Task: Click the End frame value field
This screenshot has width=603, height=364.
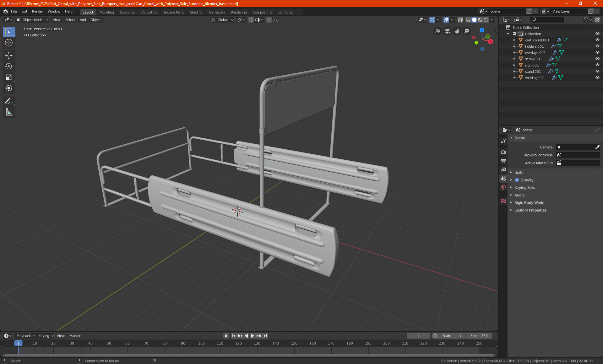Action: (479, 336)
